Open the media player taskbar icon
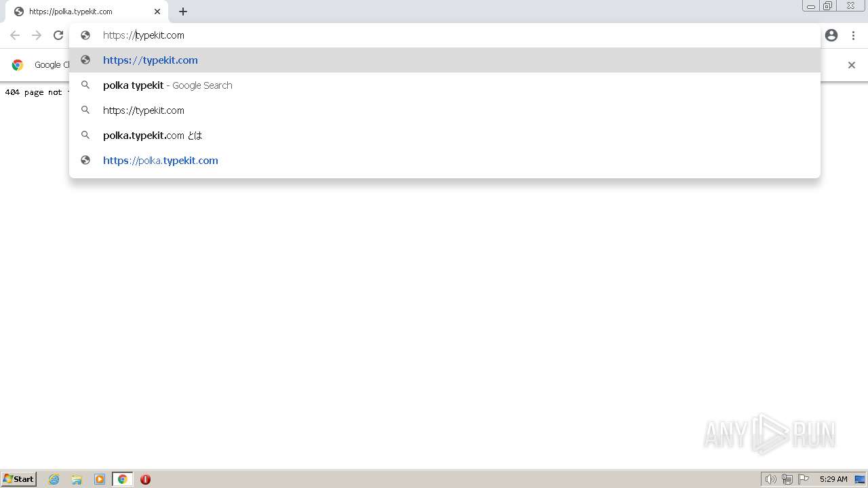This screenshot has height=488, width=868. coord(100,479)
